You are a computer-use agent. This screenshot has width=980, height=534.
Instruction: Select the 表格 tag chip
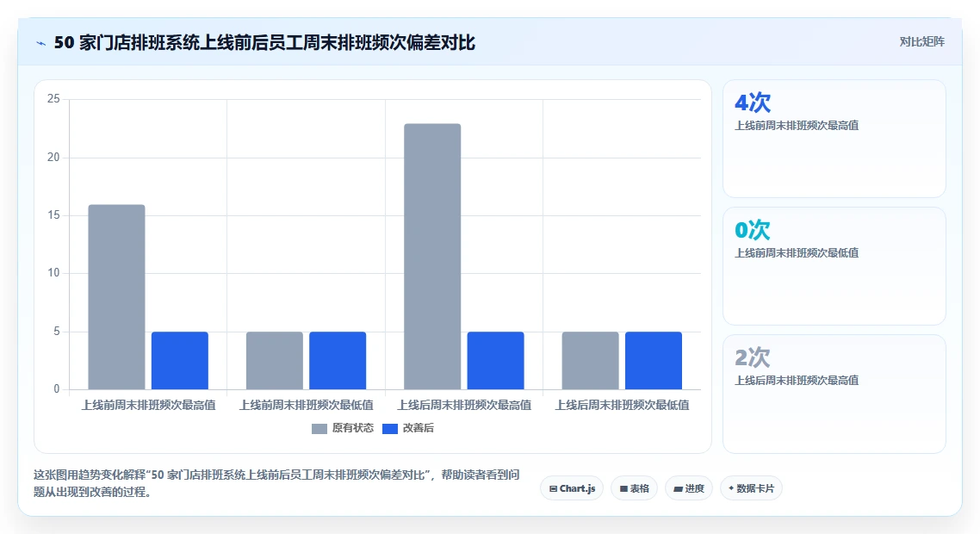pos(634,488)
